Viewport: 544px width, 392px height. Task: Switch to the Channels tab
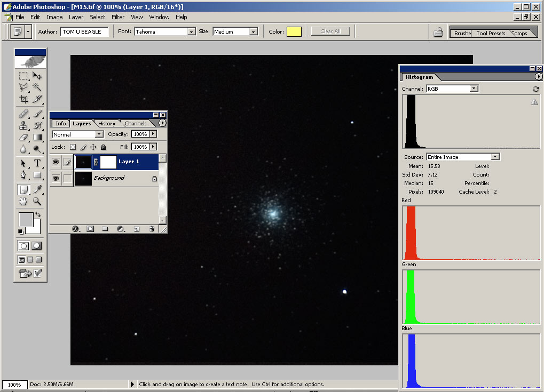click(x=136, y=123)
